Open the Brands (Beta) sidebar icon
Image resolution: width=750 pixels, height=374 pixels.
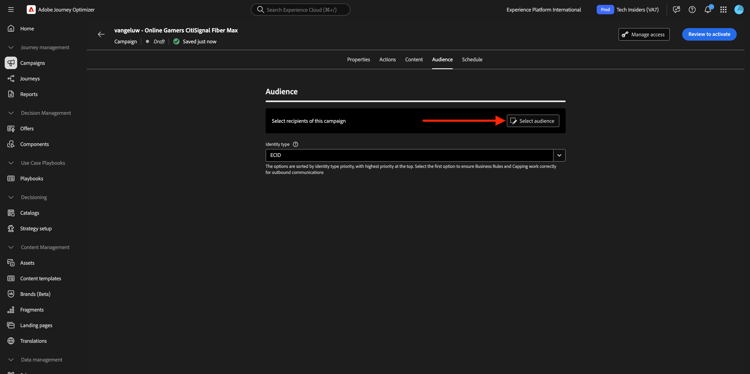coord(11,294)
